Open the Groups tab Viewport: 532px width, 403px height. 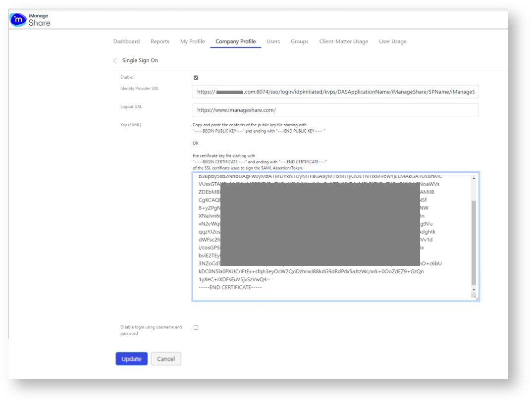(299, 42)
